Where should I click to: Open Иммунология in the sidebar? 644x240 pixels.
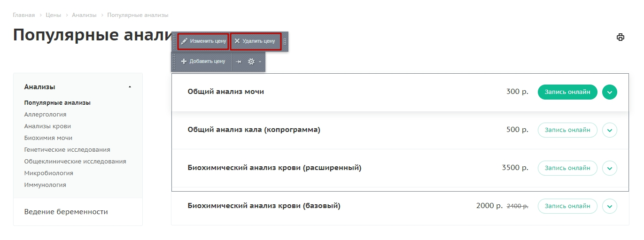click(x=45, y=185)
